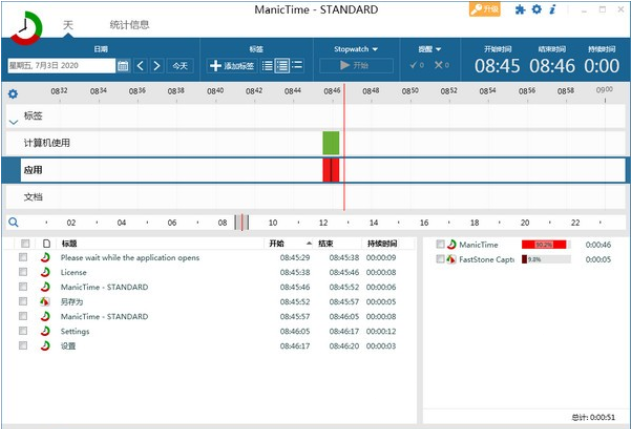Click the 添加标签 add tag button
Image resolution: width=633 pixels, height=429 pixels.
pyautogui.click(x=232, y=65)
